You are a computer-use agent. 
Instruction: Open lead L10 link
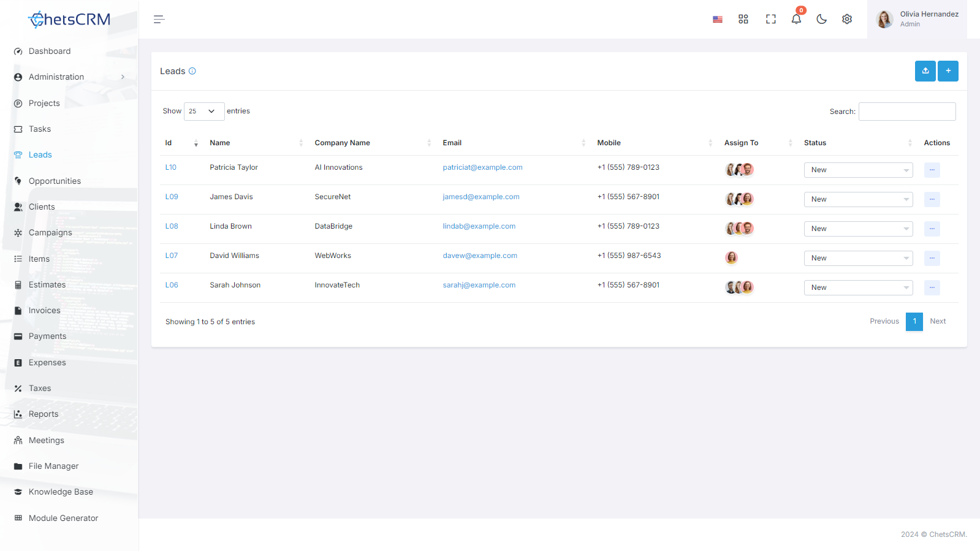point(171,167)
